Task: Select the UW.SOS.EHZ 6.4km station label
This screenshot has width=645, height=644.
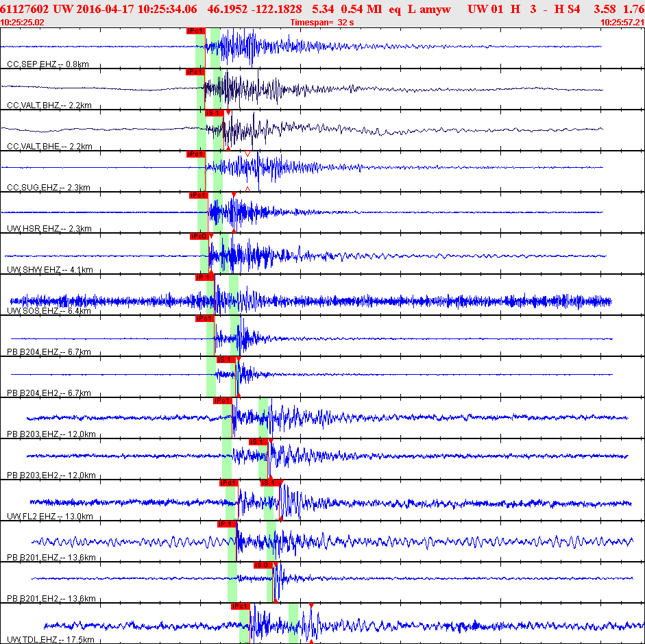Action: point(49,311)
